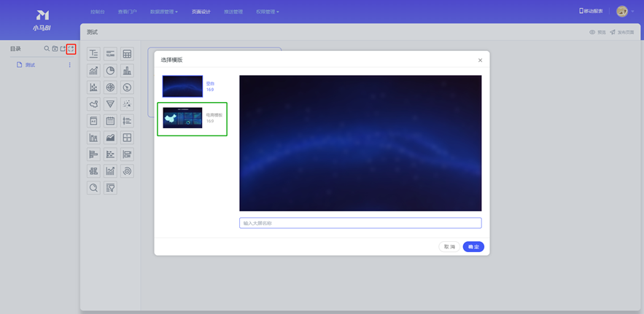Toggle preview using the 预览 eye icon

pyautogui.click(x=597, y=33)
